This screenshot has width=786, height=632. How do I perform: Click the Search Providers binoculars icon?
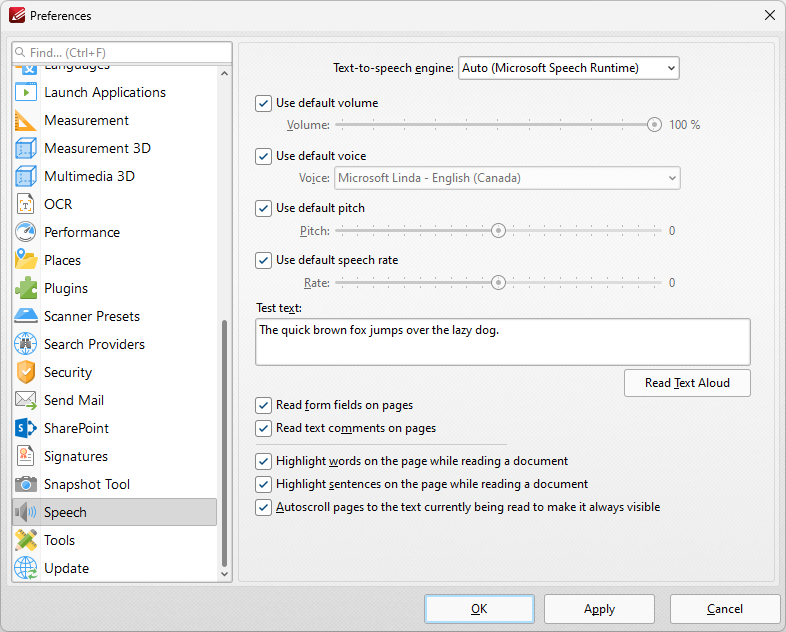pos(26,344)
